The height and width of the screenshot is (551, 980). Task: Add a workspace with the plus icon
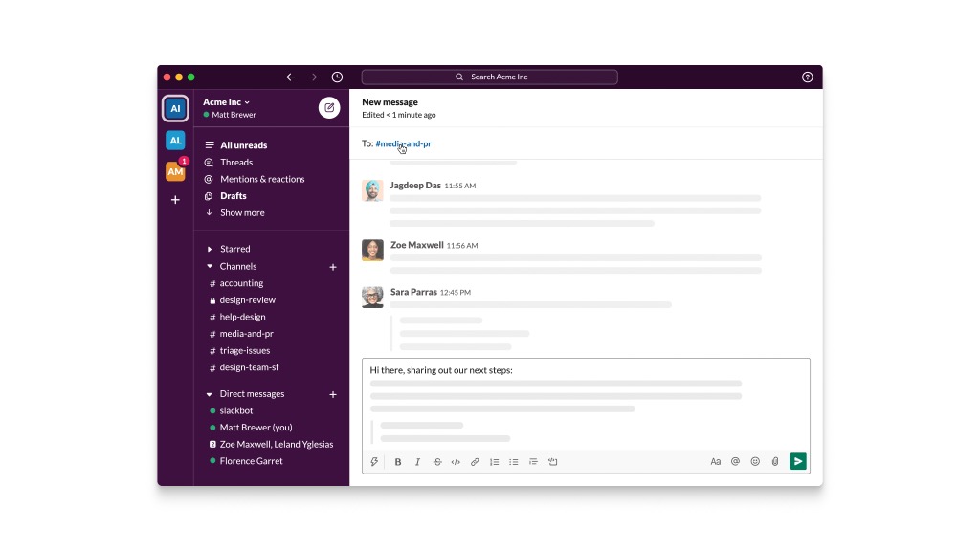(176, 200)
